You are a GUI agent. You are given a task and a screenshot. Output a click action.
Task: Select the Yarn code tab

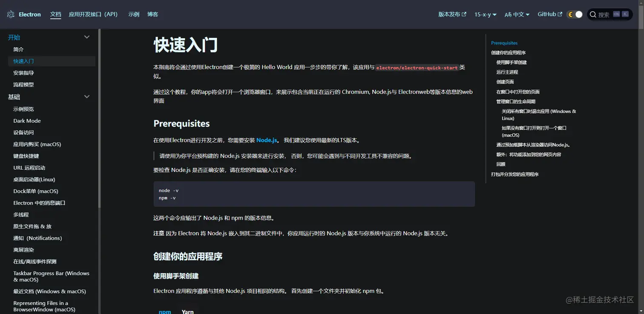pos(188,311)
